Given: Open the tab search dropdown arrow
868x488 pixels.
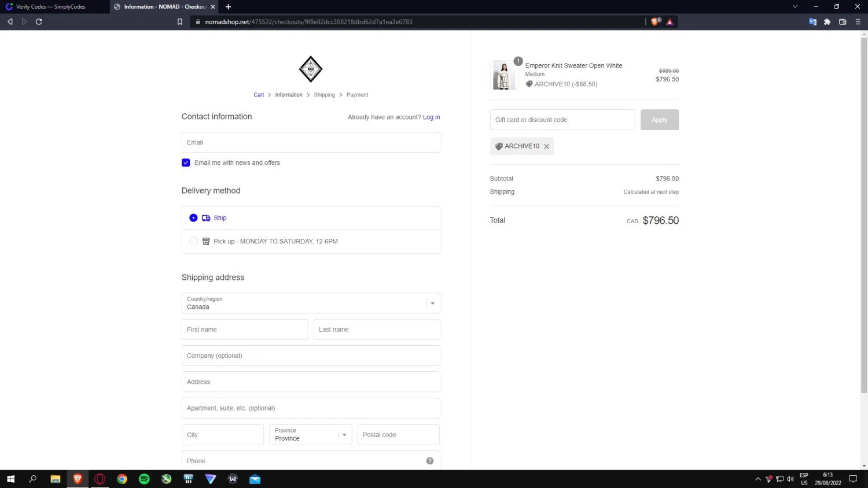Looking at the screenshot, I should (x=795, y=7).
